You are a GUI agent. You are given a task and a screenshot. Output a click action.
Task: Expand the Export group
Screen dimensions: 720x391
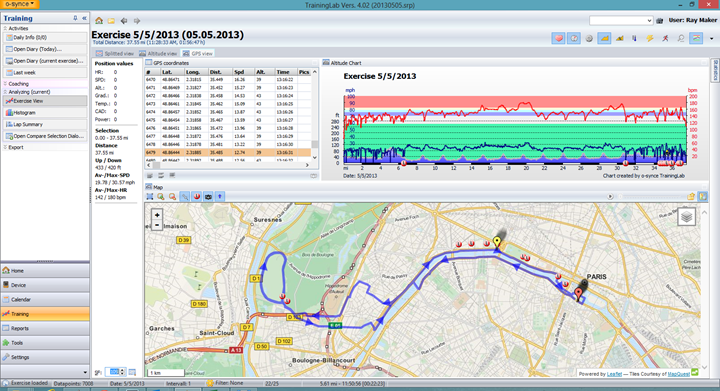(6, 147)
